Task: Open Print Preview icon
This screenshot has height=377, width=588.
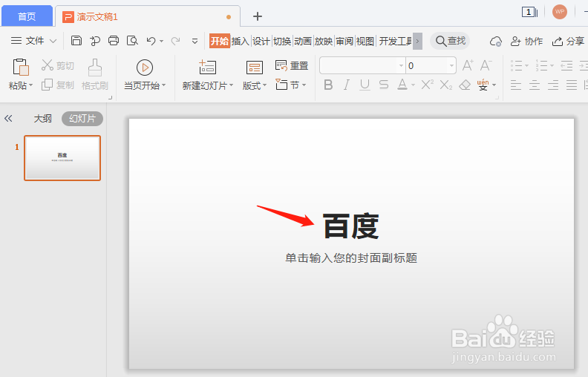Action: [x=132, y=41]
